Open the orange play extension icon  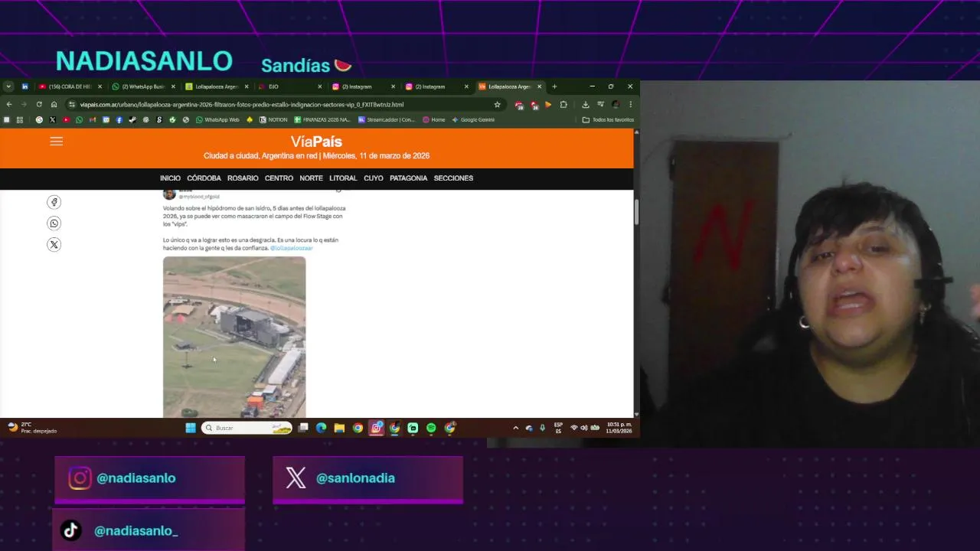click(548, 104)
